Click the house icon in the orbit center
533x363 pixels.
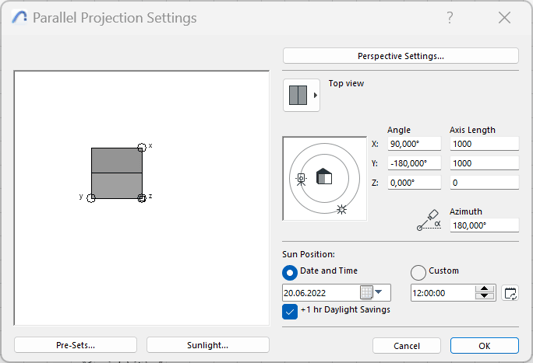pyautogui.click(x=324, y=176)
